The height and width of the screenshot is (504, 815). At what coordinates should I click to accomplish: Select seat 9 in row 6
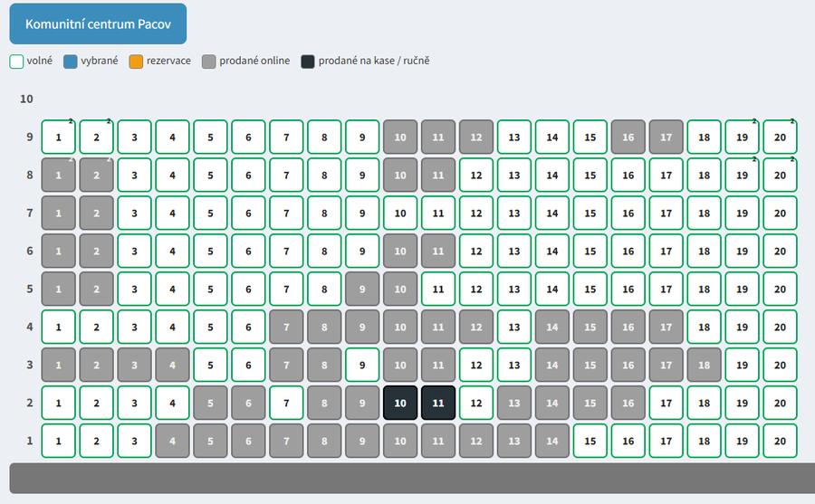(362, 251)
